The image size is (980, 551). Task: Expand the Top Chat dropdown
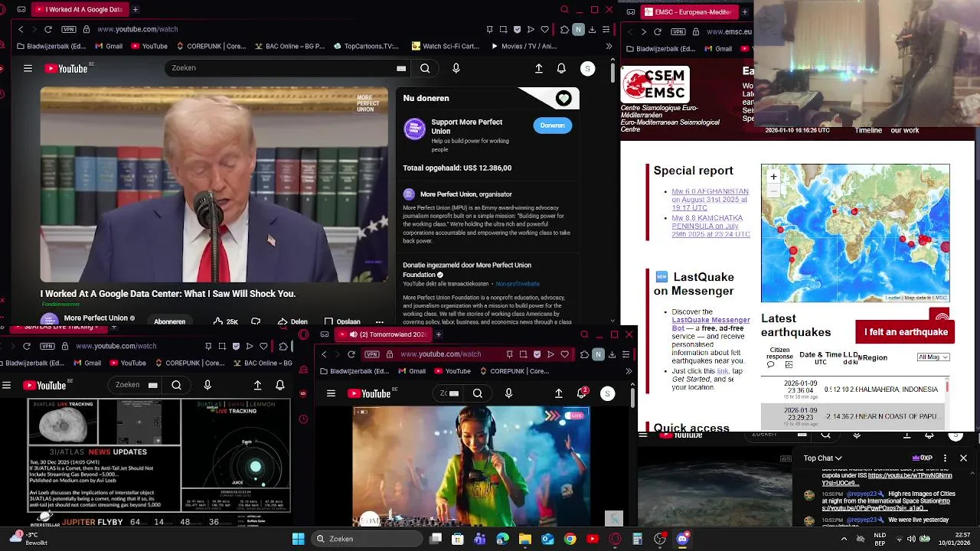pyautogui.click(x=823, y=458)
